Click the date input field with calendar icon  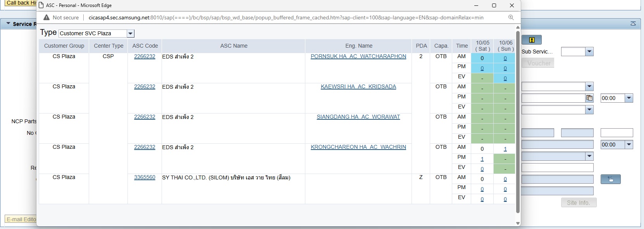pyautogui.click(x=553, y=98)
